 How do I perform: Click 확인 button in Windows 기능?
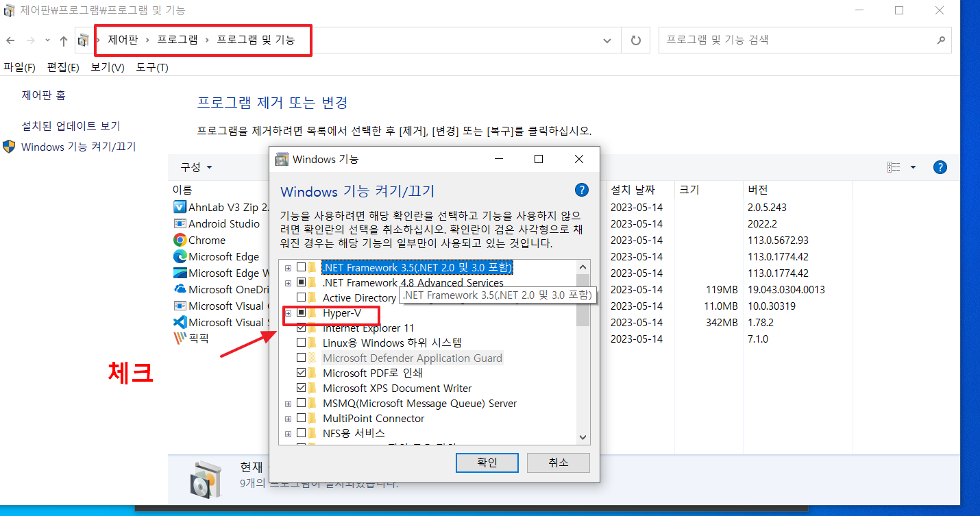coord(487,463)
